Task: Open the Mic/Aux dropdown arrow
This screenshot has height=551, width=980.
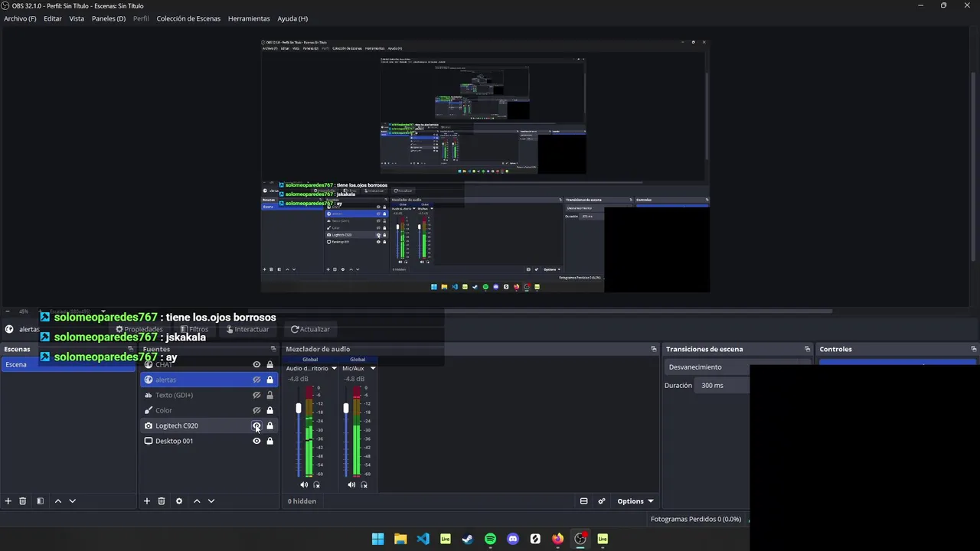Action: point(373,369)
